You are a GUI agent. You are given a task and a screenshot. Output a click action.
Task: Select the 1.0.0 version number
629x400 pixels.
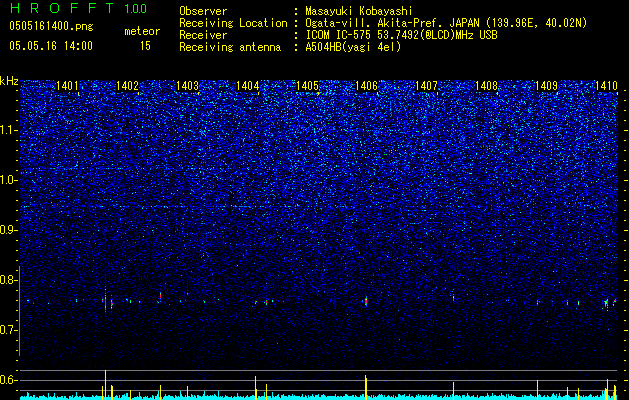136,8
